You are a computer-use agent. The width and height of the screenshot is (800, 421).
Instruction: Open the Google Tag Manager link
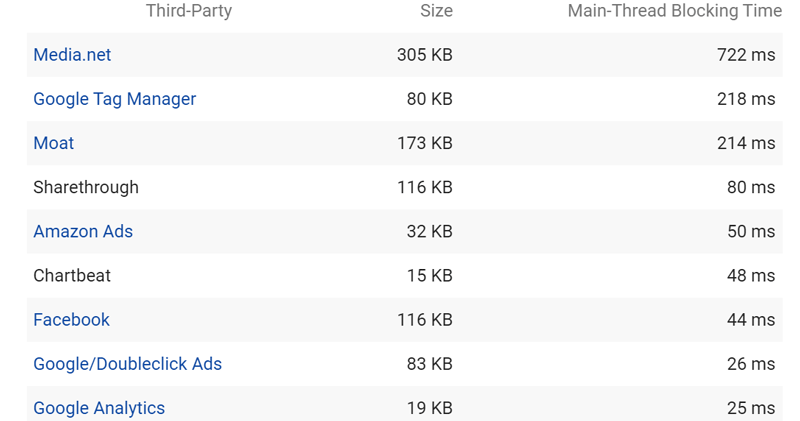tap(115, 99)
